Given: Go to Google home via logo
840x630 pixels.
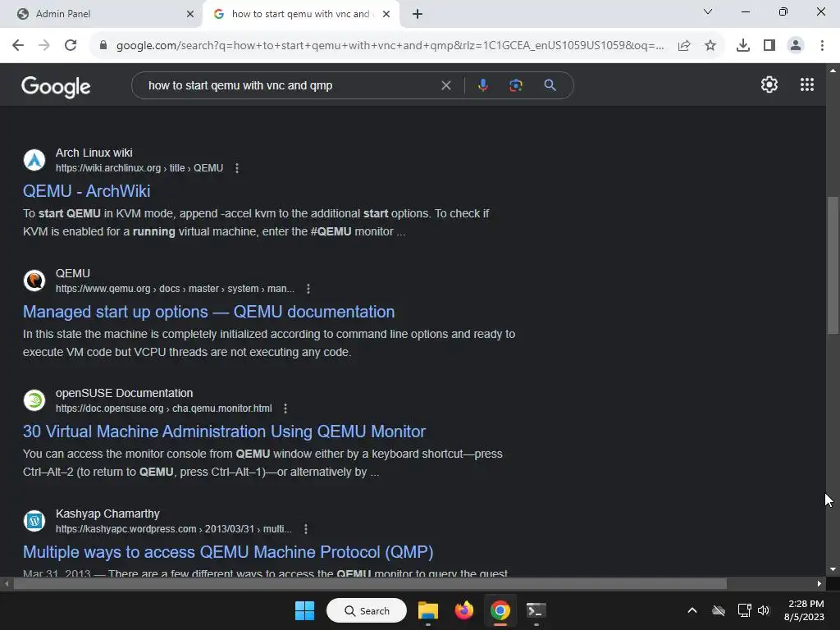Looking at the screenshot, I should click(x=56, y=86).
